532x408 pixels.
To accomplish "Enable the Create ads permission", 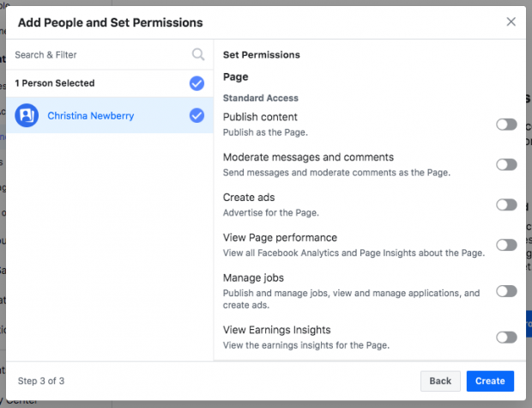I will [x=506, y=204].
